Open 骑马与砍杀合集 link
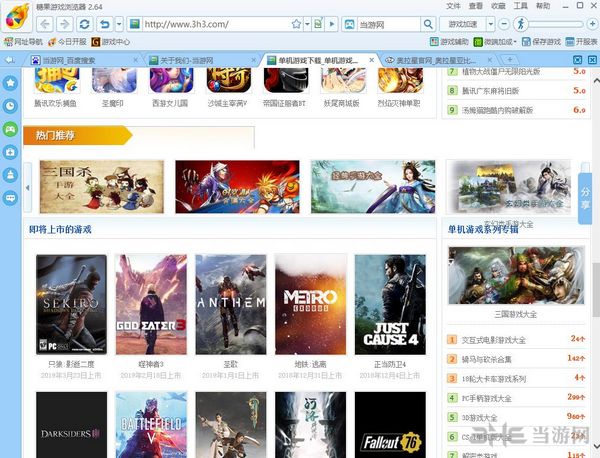Viewport: 600px width, 458px height. [x=486, y=359]
